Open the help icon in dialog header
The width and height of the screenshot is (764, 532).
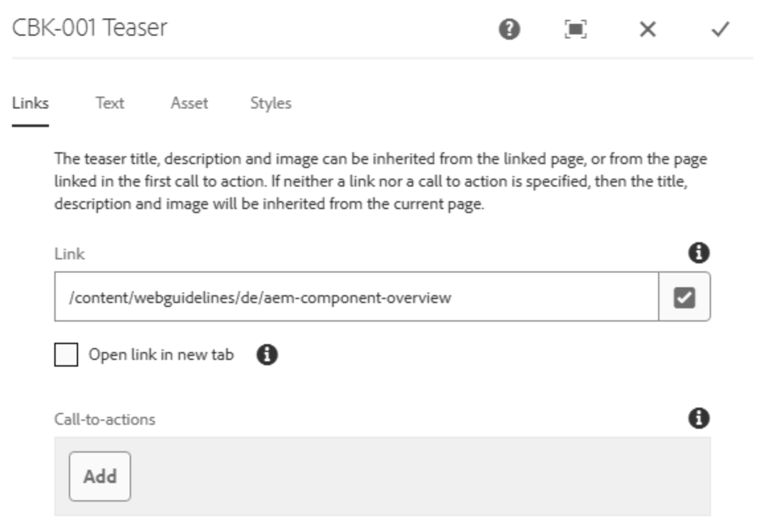pos(509,30)
